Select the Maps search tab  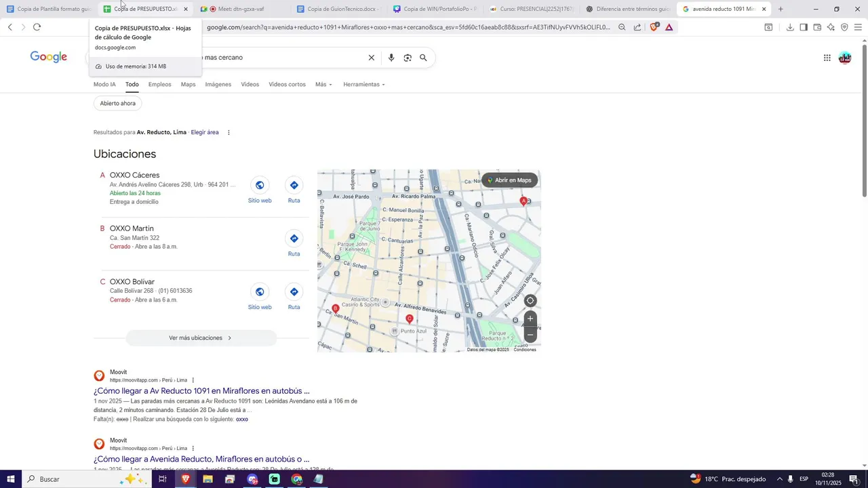click(188, 84)
